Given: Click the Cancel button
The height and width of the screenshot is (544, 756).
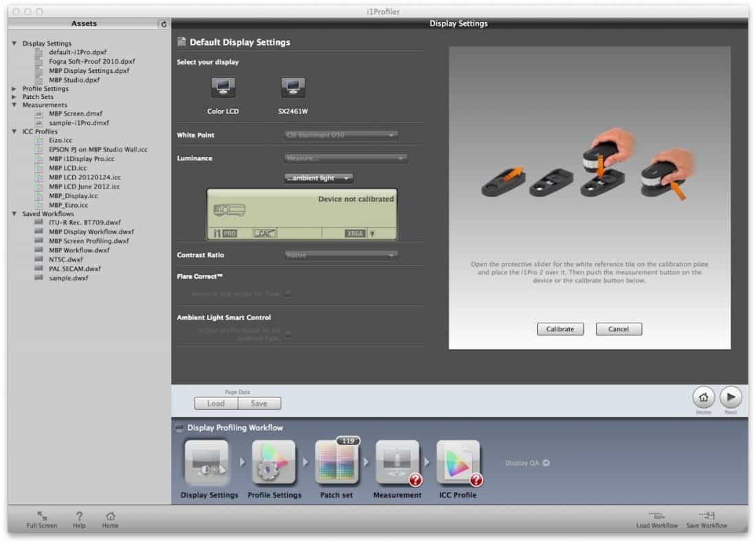Looking at the screenshot, I should coord(619,329).
